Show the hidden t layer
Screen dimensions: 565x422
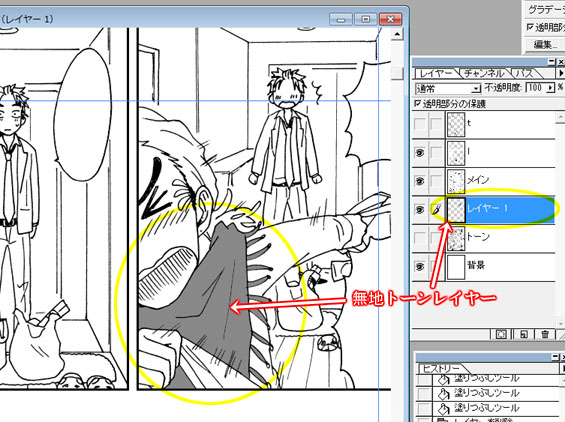point(420,124)
